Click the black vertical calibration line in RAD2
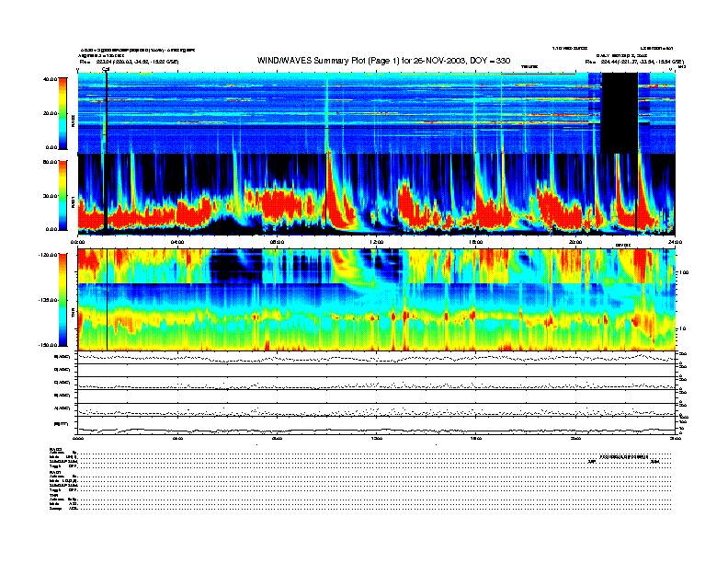This screenshot has width=728, height=563. pyautogui.click(x=107, y=113)
